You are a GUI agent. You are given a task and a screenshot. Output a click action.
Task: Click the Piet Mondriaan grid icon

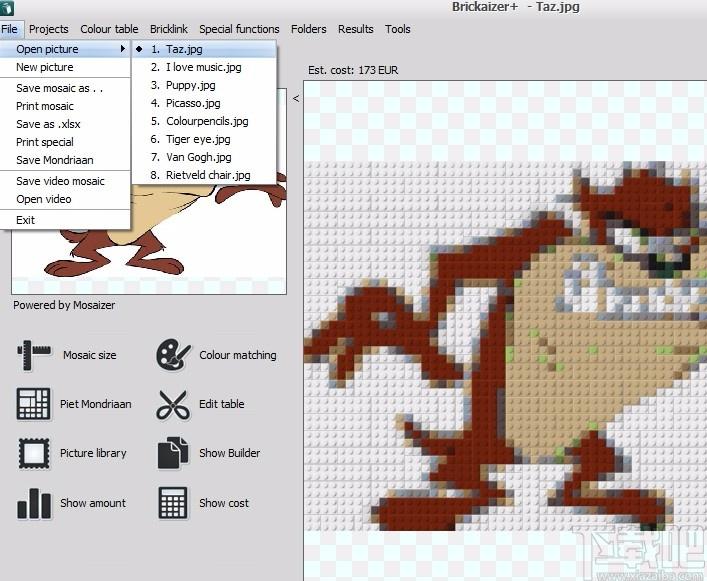pyautogui.click(x=33, y=404)
